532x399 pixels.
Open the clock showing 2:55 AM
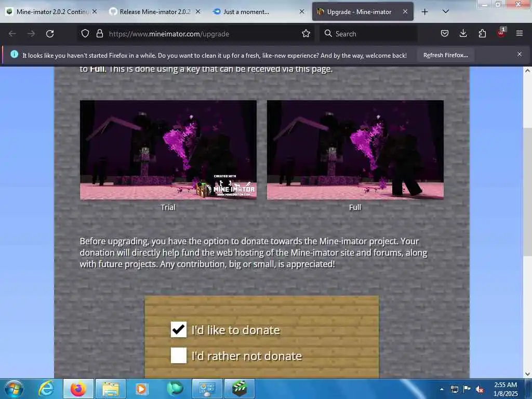pos(505,389)
